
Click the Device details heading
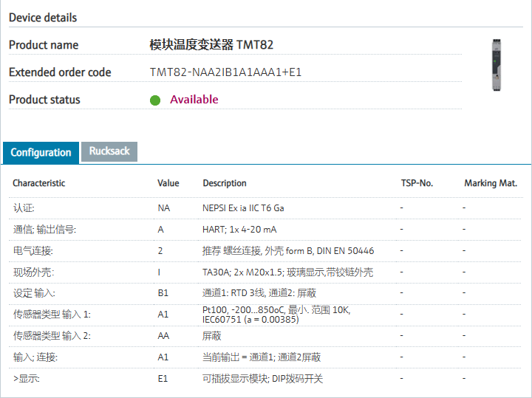[x=43, y=18]
